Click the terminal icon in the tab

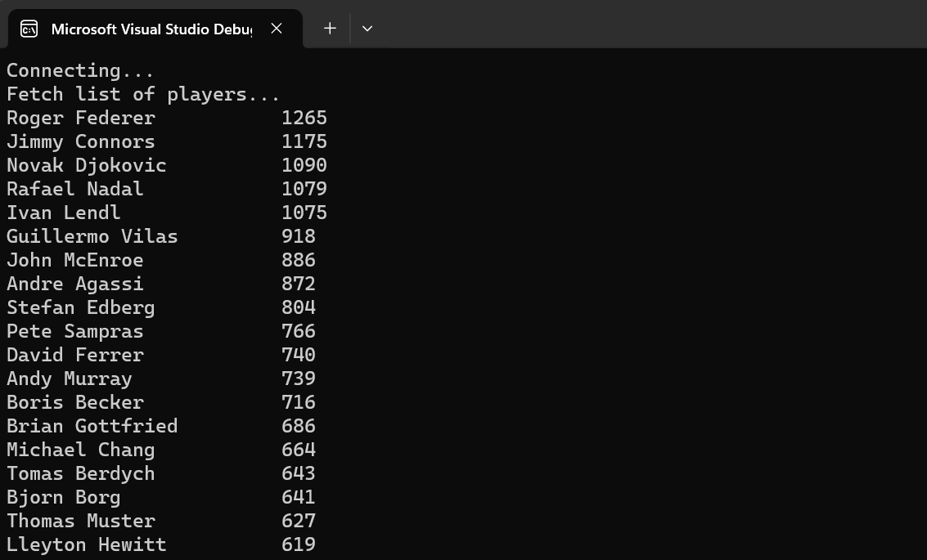(x=29, y=29)
